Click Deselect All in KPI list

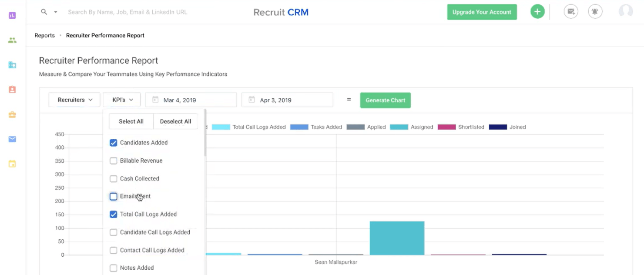pos(175,121)
